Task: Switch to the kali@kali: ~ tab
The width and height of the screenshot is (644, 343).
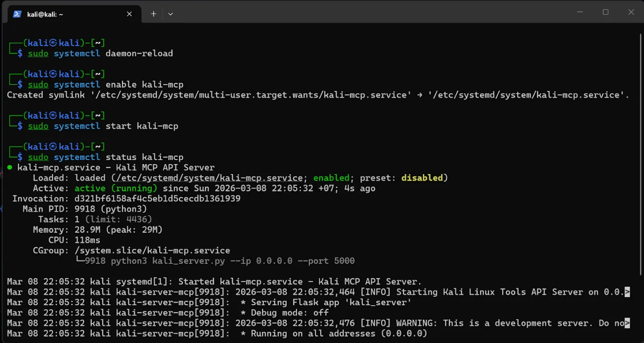Action: point(68,14)
